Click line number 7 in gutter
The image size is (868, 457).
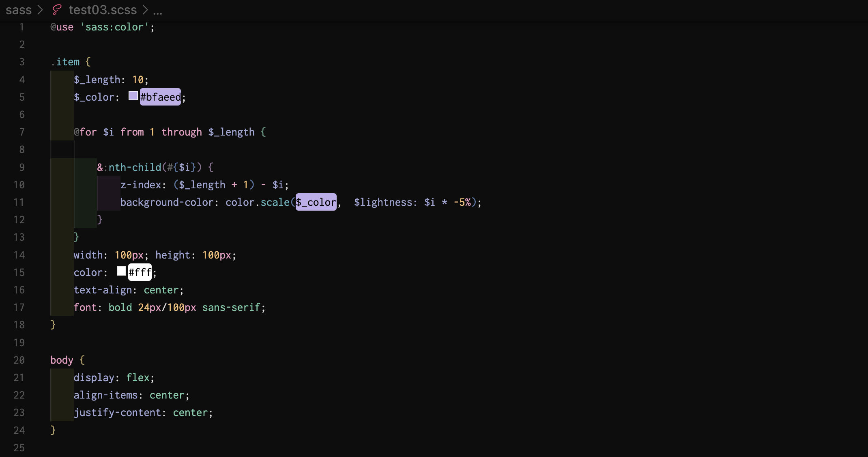point(22,132)
